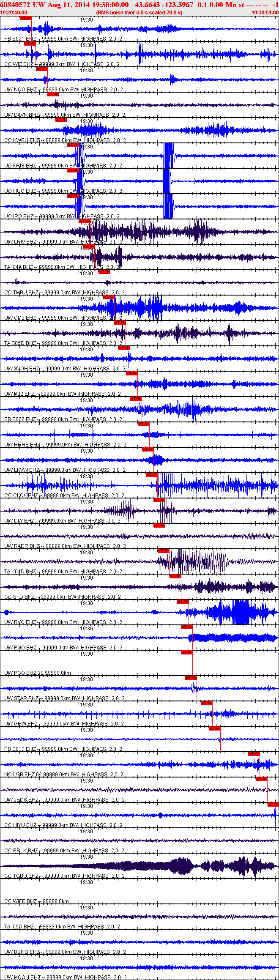Viewport: 279px width, 980px height.
Task: Click the red pick flag on CC.HIYU trace
Action: tap(273, 805)
